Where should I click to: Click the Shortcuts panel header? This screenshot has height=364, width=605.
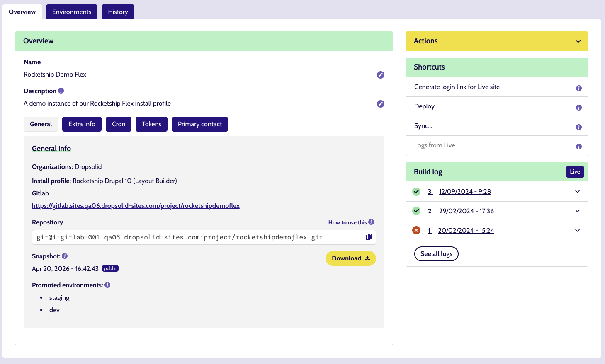[x=497, y=67]
